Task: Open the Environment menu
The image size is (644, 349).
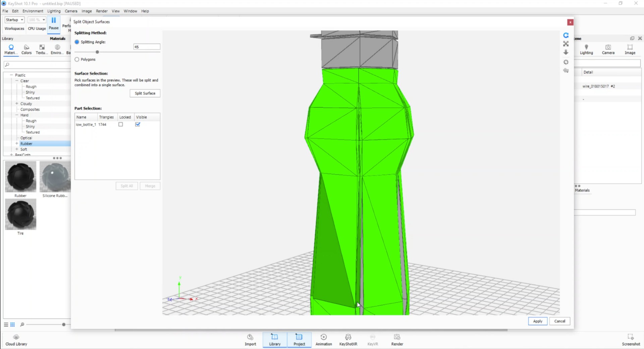Action: 33,11
